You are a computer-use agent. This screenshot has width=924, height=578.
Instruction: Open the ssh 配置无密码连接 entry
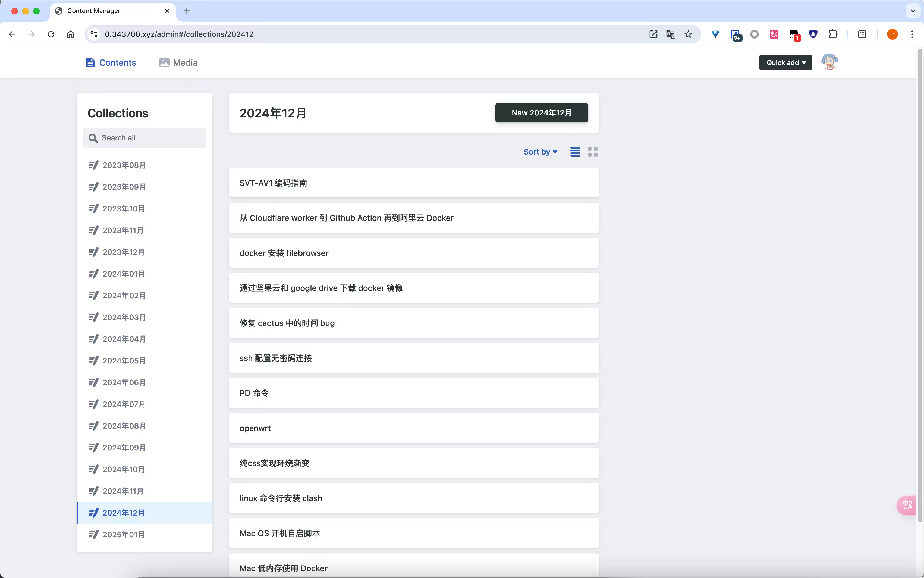(x=413, y=358)
